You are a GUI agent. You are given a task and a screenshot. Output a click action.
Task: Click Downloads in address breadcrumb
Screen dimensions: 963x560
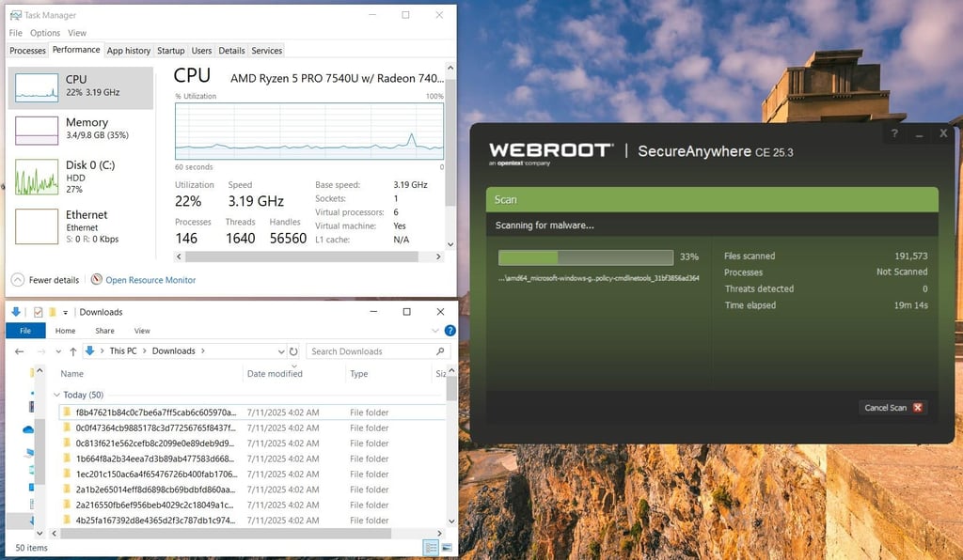point(173,350)
